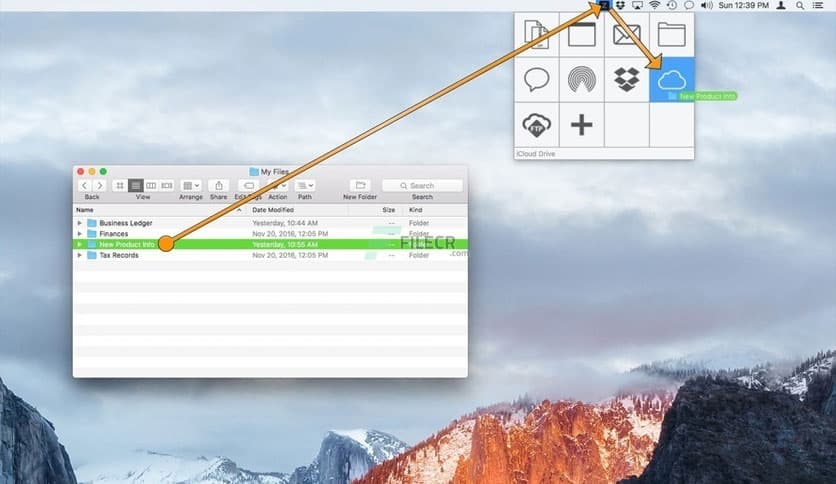This screenshot has height=484, width=836.
Task: Go forward in the My Files Finder window
Action: pos(99,185)
